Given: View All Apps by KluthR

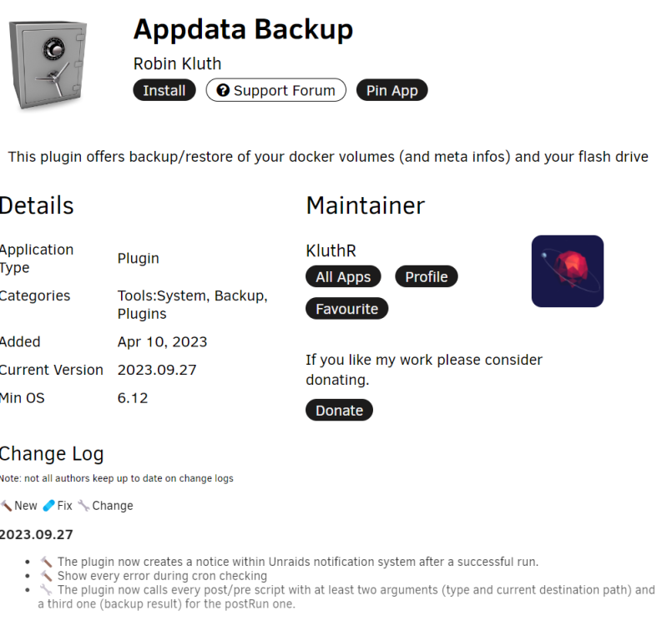Looking at the screenshot, I should click(x=343, y=277).
